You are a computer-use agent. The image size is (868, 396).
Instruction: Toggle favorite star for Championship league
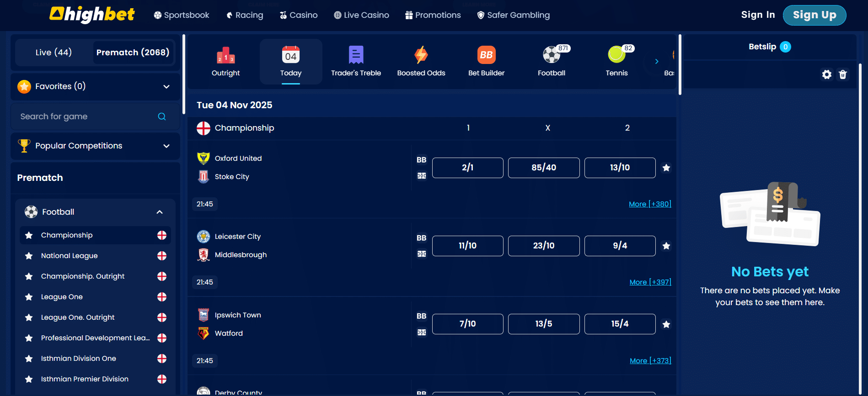pyautogui.click(x=29, y=235)
